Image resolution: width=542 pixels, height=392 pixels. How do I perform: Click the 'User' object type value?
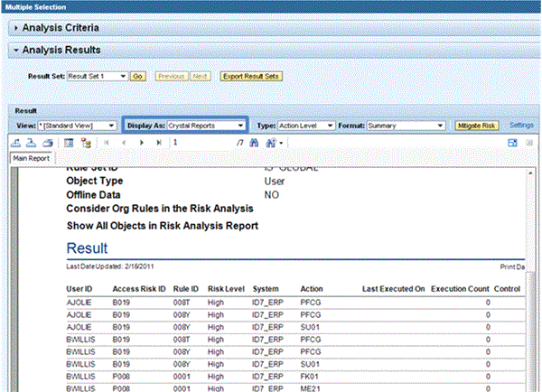pos(275,182)
